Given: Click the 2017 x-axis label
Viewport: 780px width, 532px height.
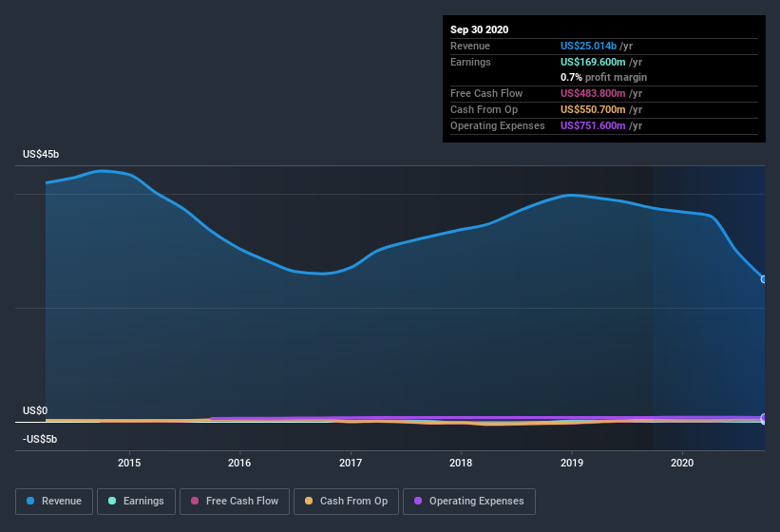Looking at the screenshot, I should [351, 463].
